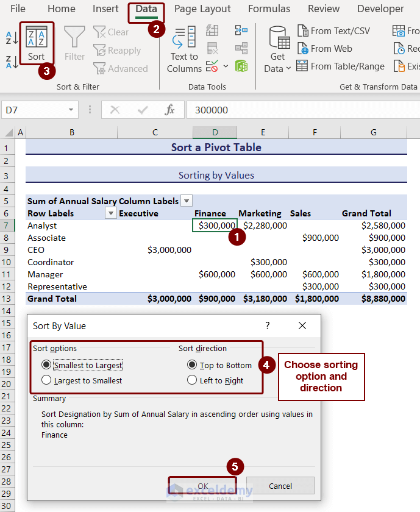Open Insert Function fx button
The height and width of the screenshot is (512, 420).
point(170,110)
